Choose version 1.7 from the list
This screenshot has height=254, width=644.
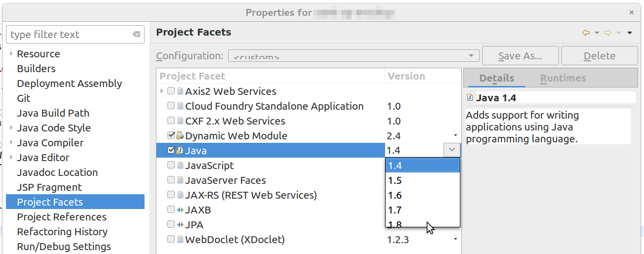click(395, 210)
